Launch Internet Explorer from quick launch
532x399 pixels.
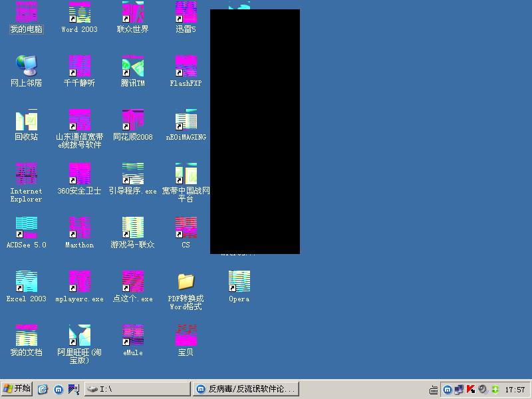(x=43, y=389)
